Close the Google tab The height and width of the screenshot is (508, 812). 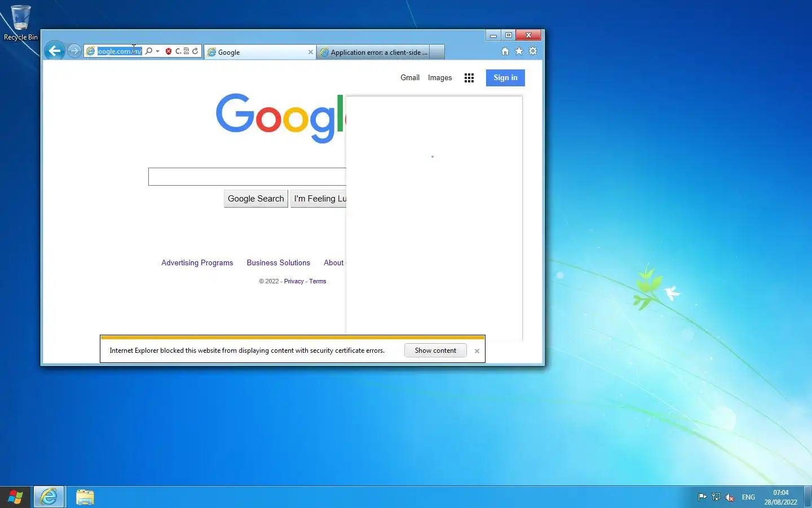click(x=310, y=52)
